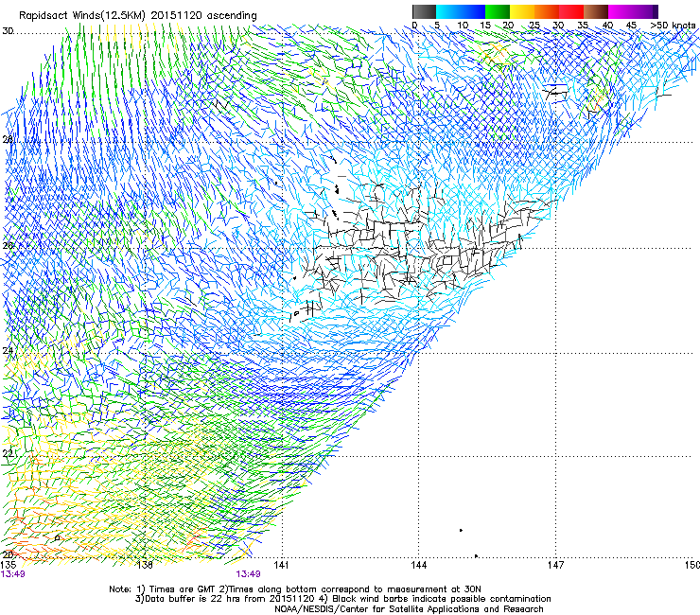The height and width of the screenshot is (615, 700).
Task: Click the legend scale value '25'
Action: (534, 26)
